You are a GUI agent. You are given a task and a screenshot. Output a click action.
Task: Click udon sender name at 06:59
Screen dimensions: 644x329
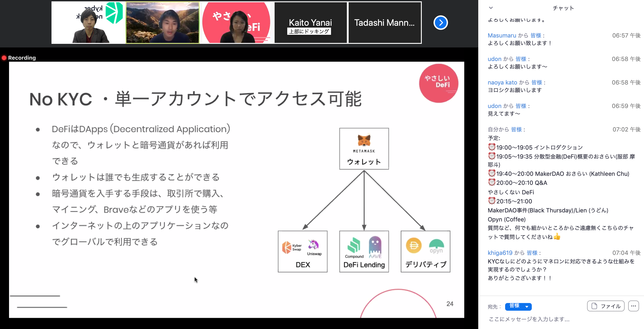495,106
